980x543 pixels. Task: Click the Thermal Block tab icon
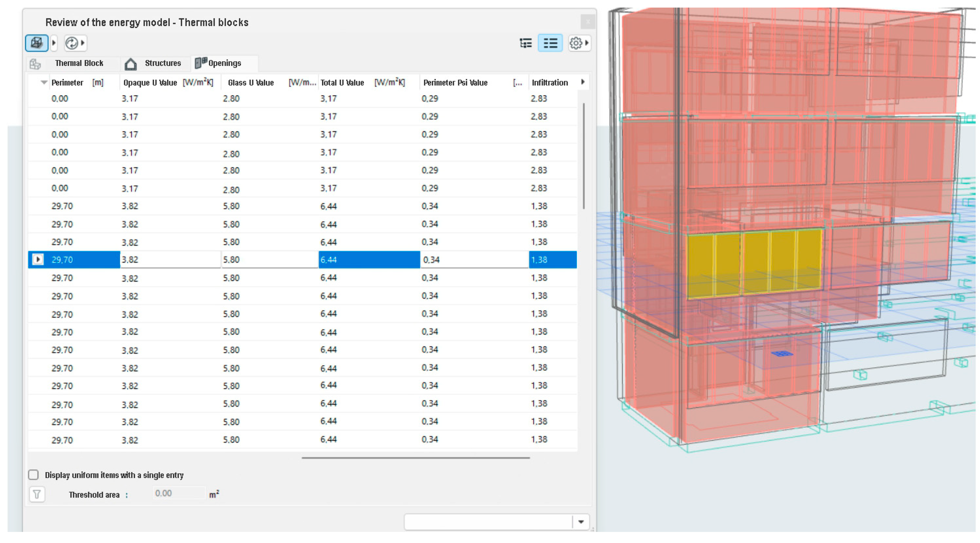(35, 64)
